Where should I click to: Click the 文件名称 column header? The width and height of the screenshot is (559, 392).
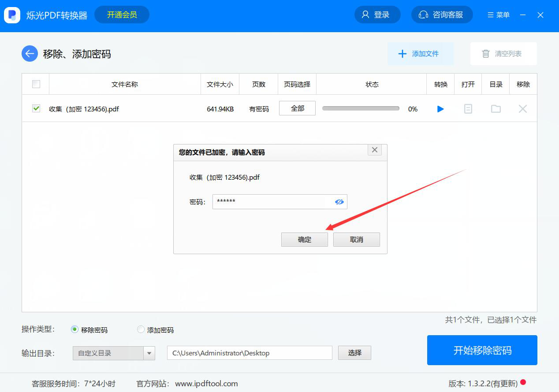[125, 84]
